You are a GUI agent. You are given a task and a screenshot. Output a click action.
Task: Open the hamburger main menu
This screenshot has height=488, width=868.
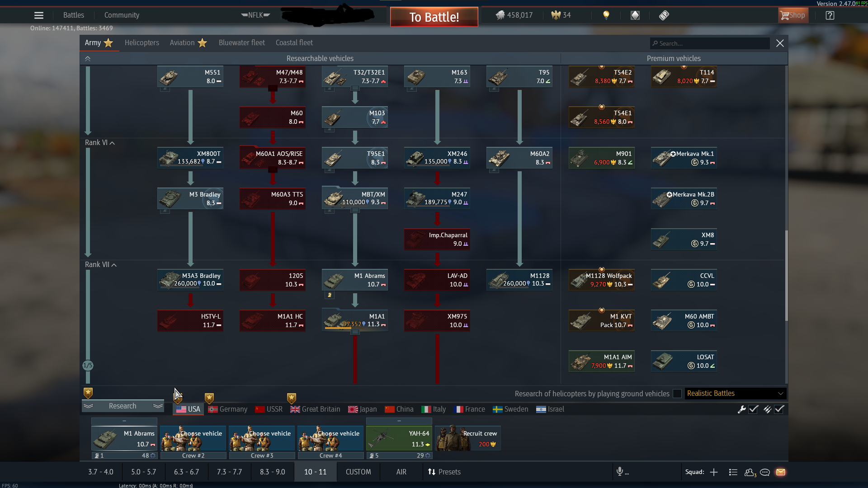point(39,15)
